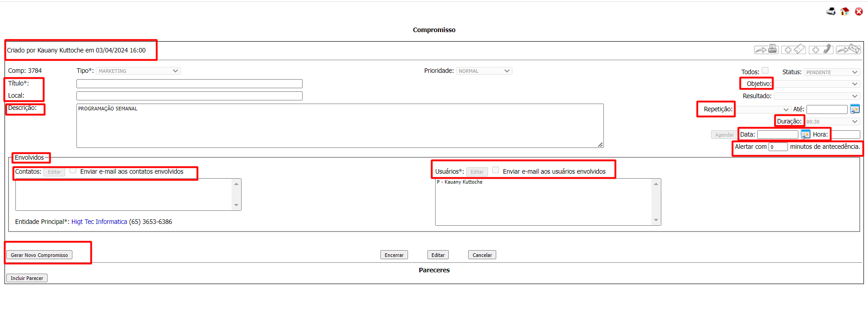Viewport: 868px width, 318px height.
Task: Click the Incluir Parecer button
Action: [27, 278]
